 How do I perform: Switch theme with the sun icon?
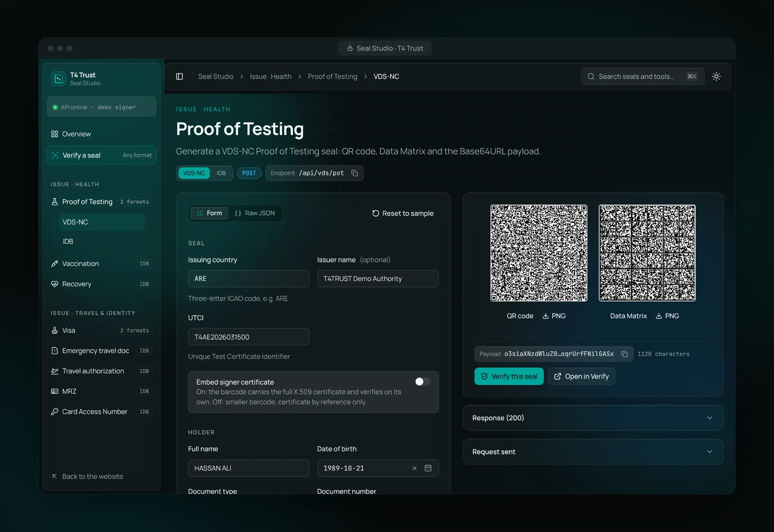[716, 76]
